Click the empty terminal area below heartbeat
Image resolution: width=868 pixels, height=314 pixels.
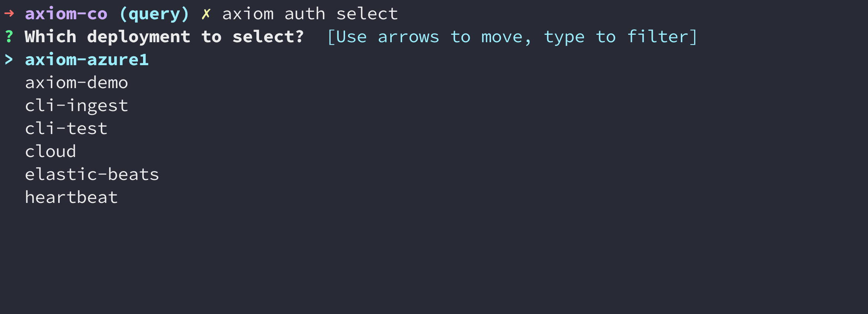434,259
